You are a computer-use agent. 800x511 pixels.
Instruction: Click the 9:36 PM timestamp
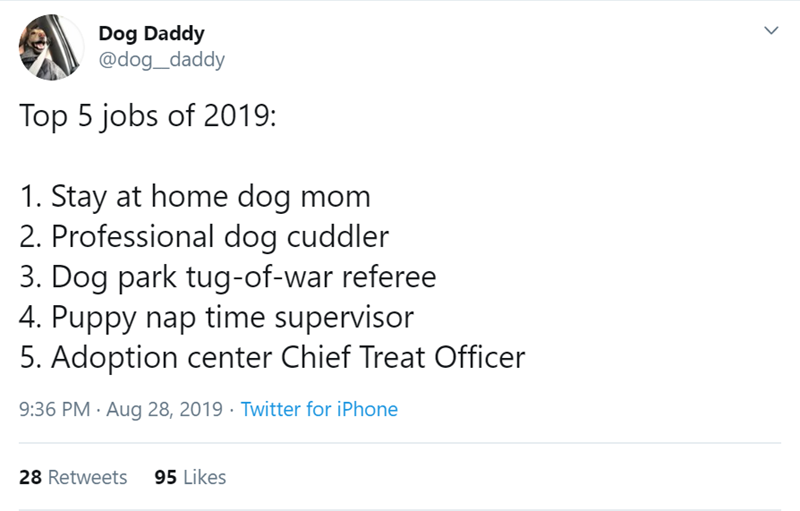tap(53, 409)
